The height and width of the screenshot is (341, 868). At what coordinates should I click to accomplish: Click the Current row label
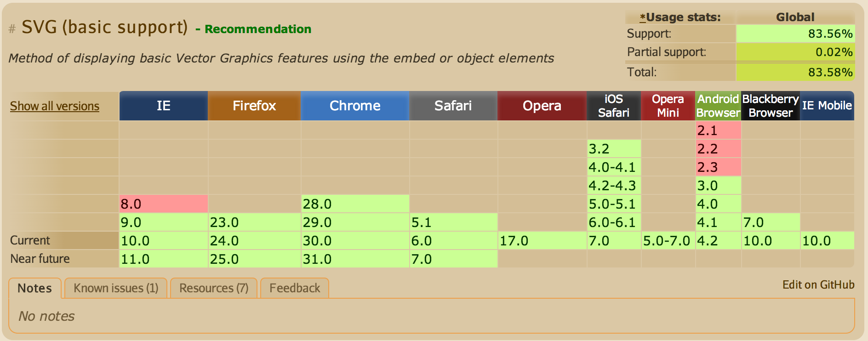30,240
